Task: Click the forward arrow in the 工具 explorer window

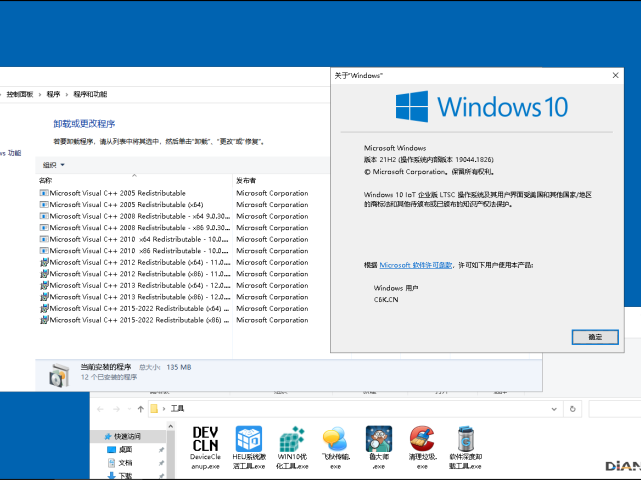Action: point(117,409)
